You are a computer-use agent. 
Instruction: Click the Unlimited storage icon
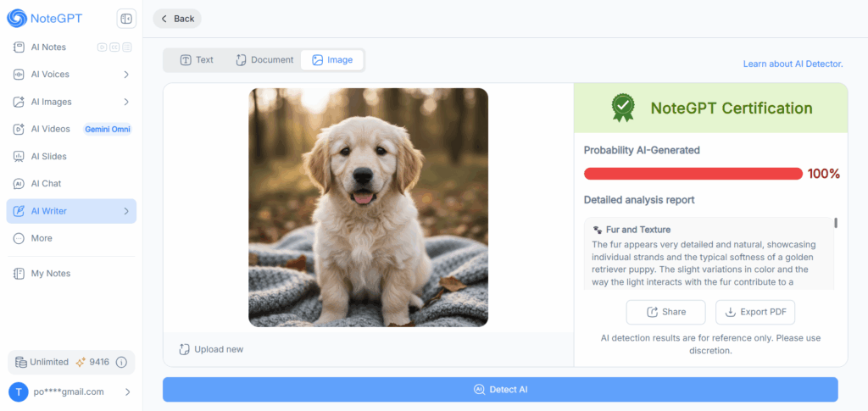tap(20, 363)
